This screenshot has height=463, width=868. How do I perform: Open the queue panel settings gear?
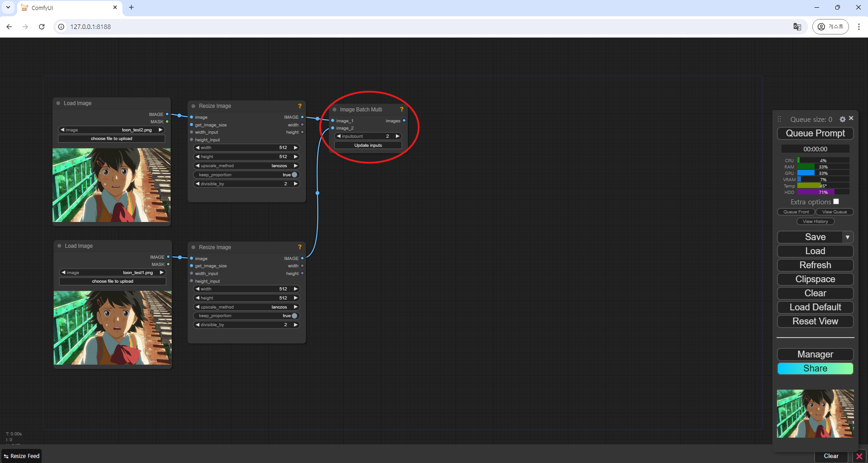click(x=843, y=119)
